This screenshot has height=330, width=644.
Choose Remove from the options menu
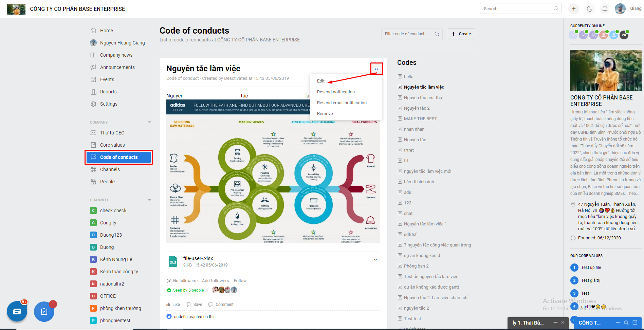tap(325, 114)
